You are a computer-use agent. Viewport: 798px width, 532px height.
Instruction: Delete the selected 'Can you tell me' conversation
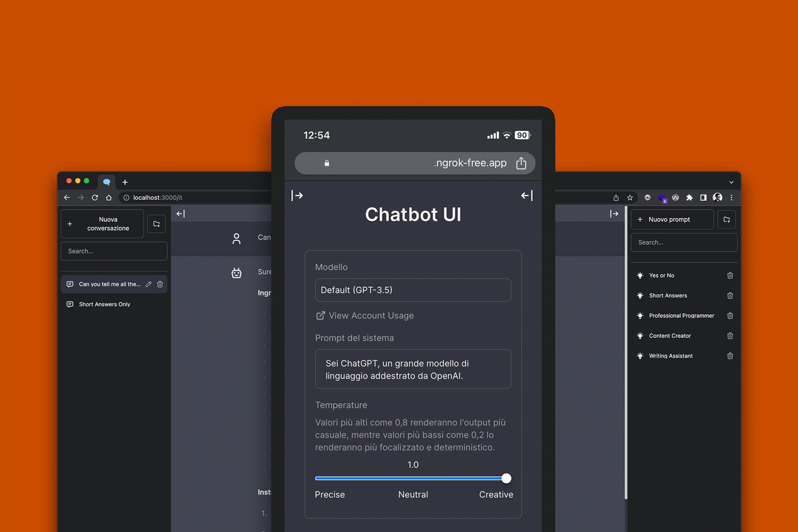point(160,284)
